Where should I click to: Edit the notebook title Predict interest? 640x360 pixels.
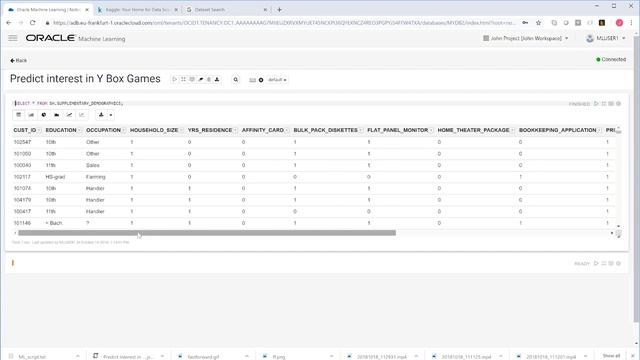point(85,79)
